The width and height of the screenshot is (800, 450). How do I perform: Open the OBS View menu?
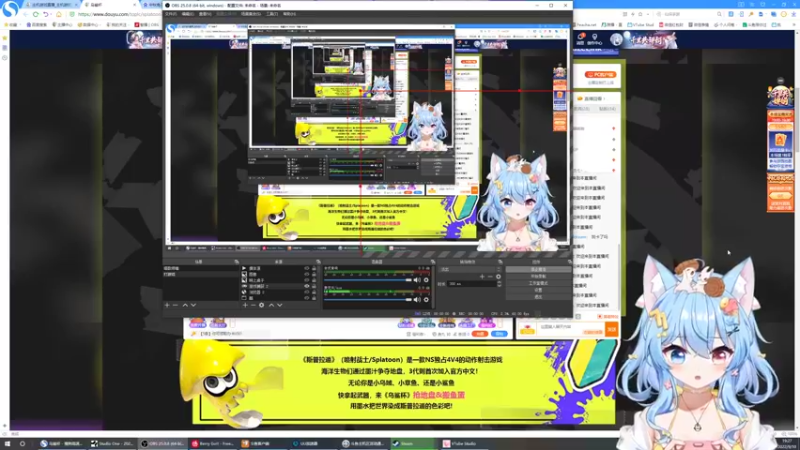[x=205, y=14]
